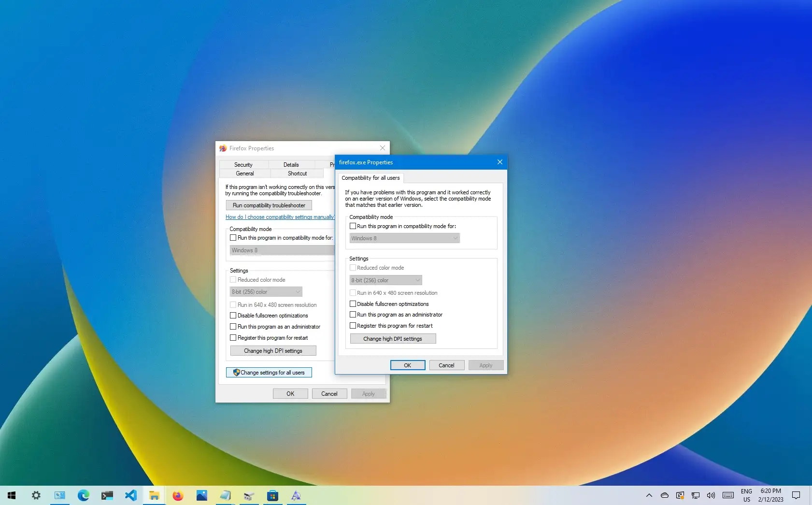
Task: Click Change high DPI settings in firefox.exe Properties
Action: point(393,339)
